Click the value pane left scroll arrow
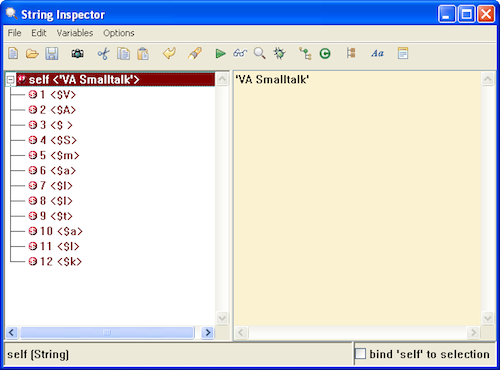The width and height of the screenshot is (500, 370). (x=241, y=332)
